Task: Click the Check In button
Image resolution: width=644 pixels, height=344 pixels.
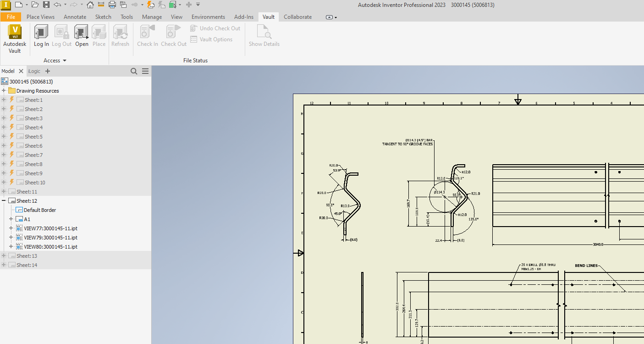Action: tap(148, 36)
